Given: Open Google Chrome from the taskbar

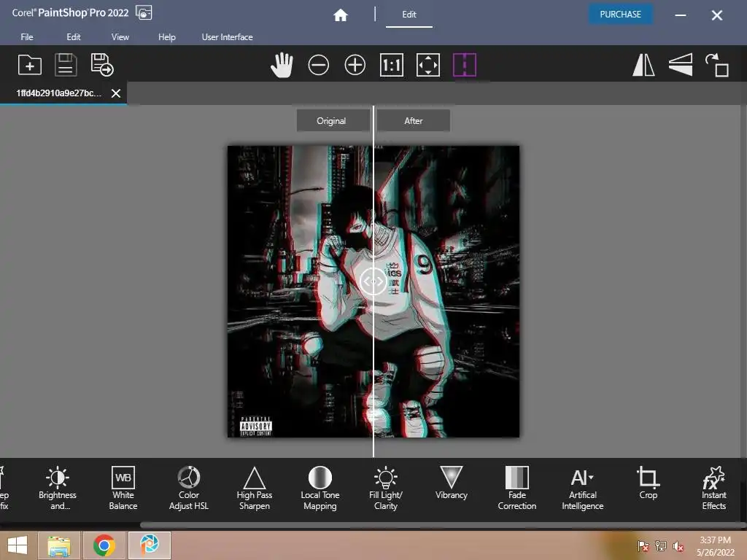Looking at the screenshot, I should click(104, 545).
